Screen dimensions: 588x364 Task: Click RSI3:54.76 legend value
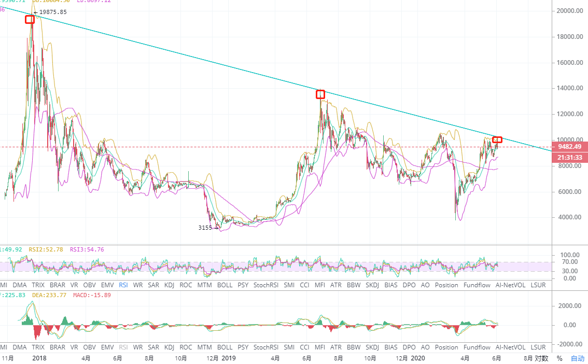point(87,249)
